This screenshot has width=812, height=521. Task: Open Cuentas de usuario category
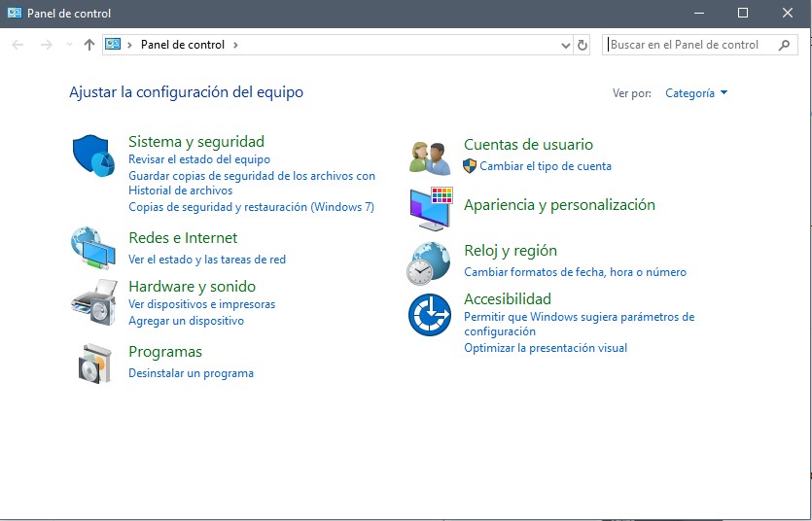pos(528,145)
